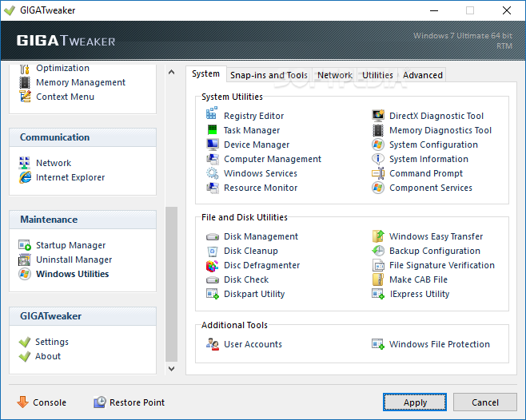Click the User Accounts icon
The image size is (526, 420).
click(213, 344)
